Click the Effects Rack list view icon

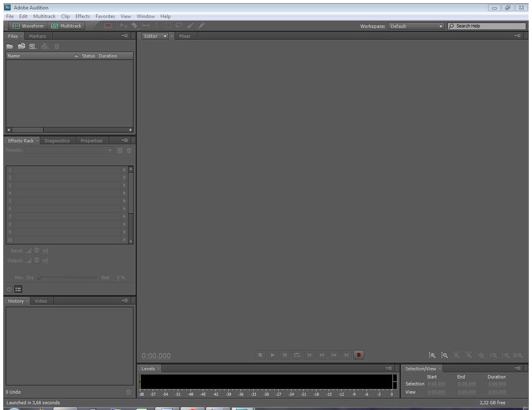(18, 289)
